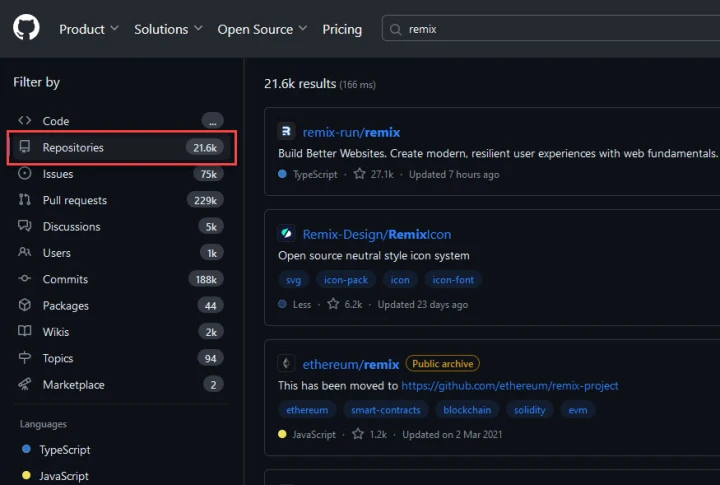Click the blockchain topic tag
720x485 pixels.
click(x=467, y=410)
